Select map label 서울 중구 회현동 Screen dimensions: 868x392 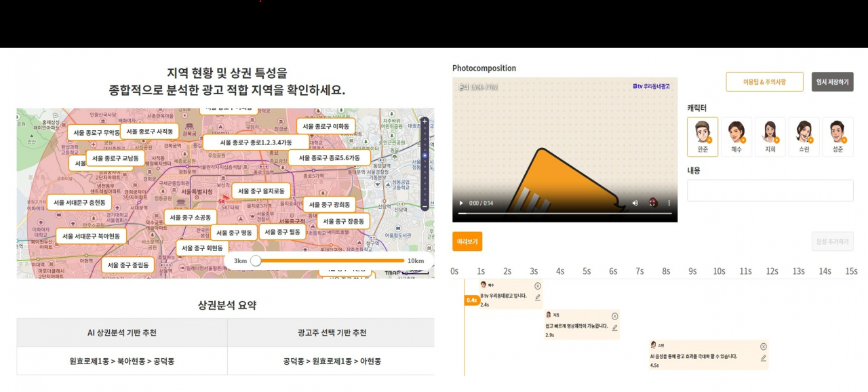coord(203,248)
